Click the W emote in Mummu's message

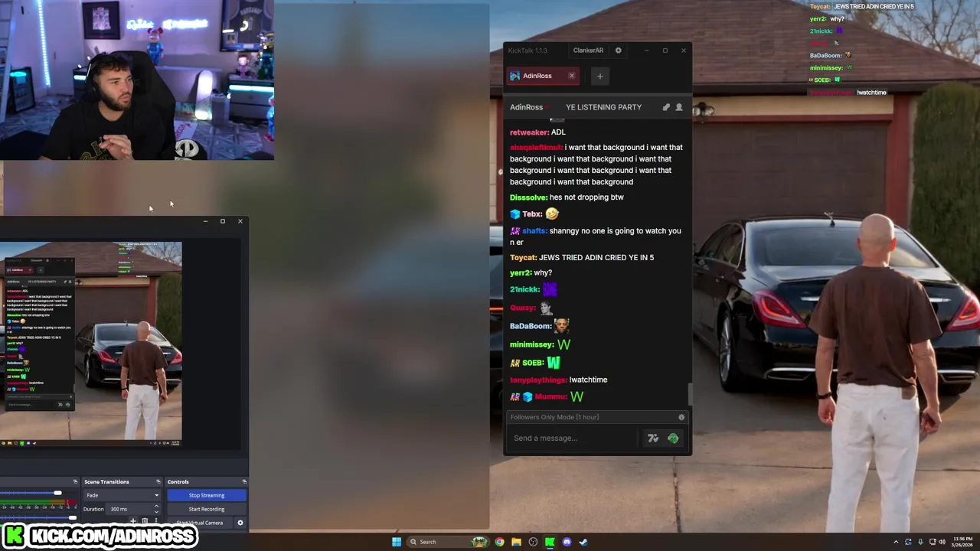click(577, 396)
